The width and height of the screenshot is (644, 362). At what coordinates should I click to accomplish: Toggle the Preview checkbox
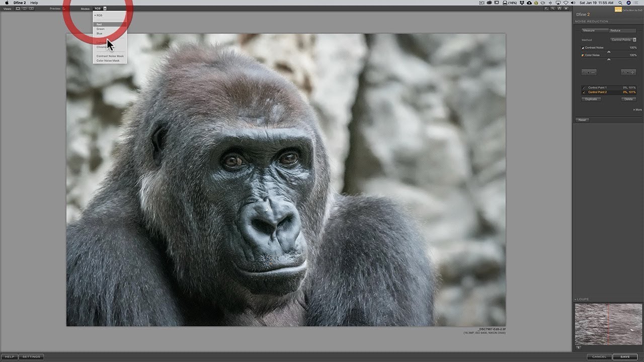tap(64, 9)
